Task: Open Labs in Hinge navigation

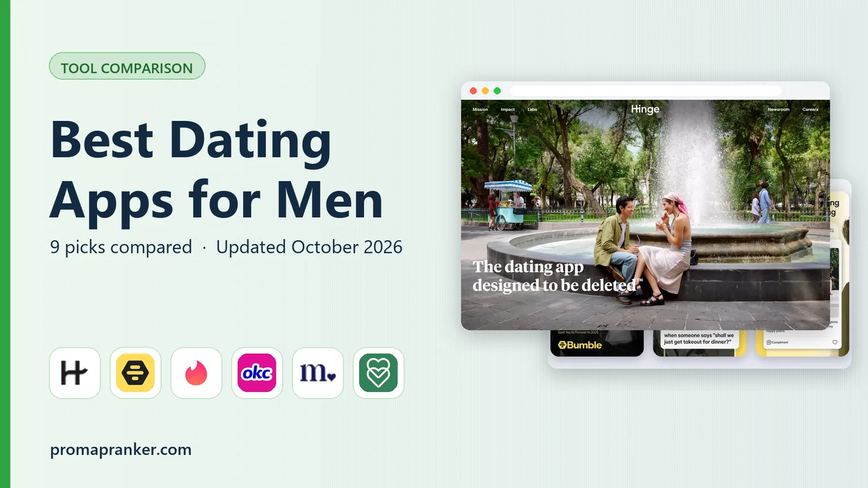Action: 532,110
